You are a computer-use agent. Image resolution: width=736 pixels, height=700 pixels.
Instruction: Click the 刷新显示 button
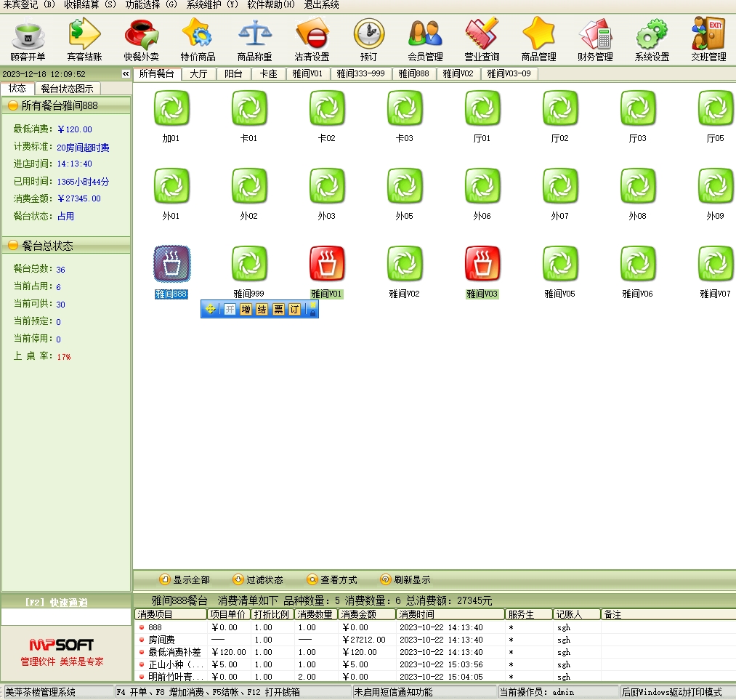pyautogui.click(x=405, y=580)
